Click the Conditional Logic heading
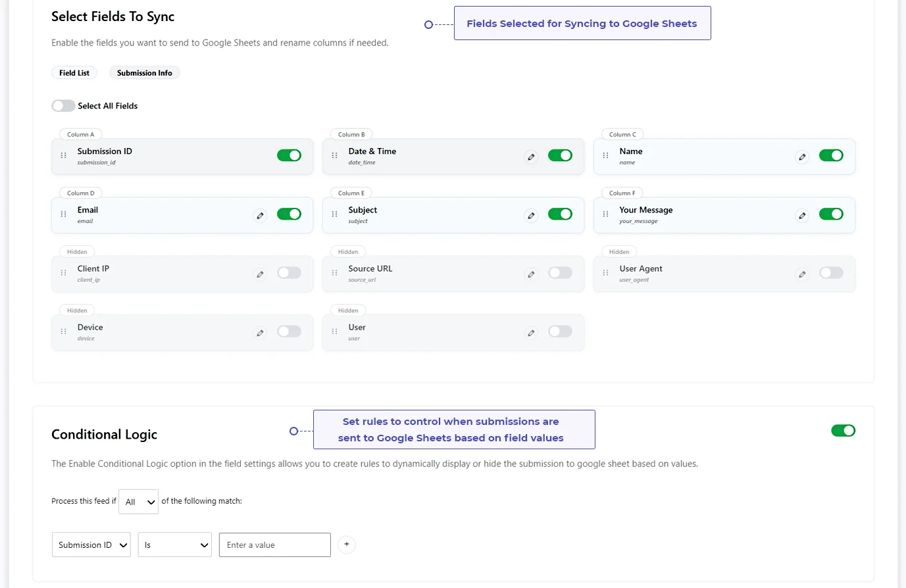The image size is (906, 588). tap(105, 434)
